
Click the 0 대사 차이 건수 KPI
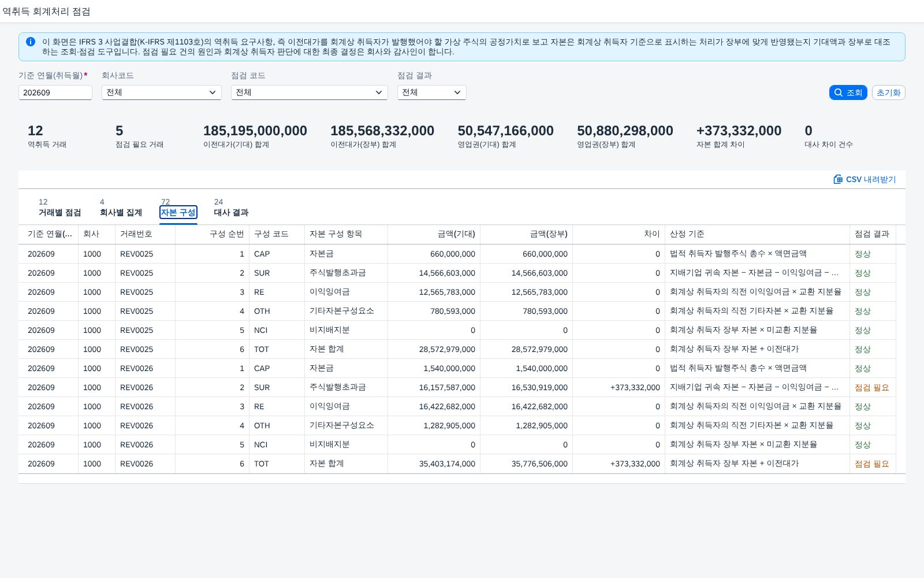pos(828,136)
